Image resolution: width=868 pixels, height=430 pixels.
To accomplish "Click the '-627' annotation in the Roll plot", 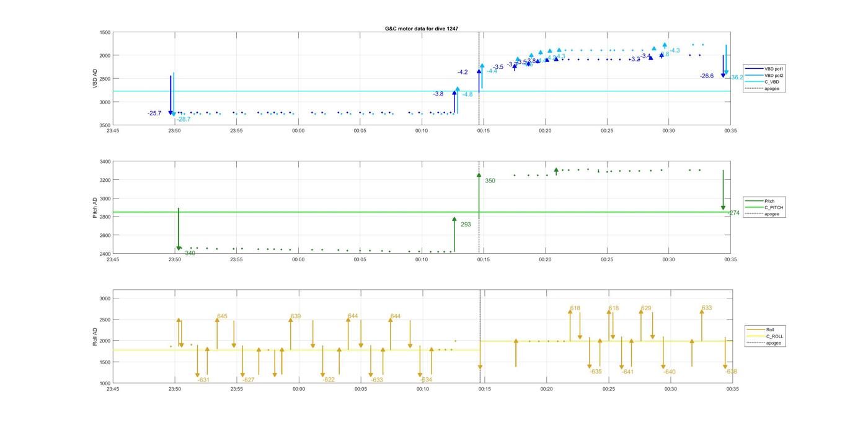I will coord(248,380).
